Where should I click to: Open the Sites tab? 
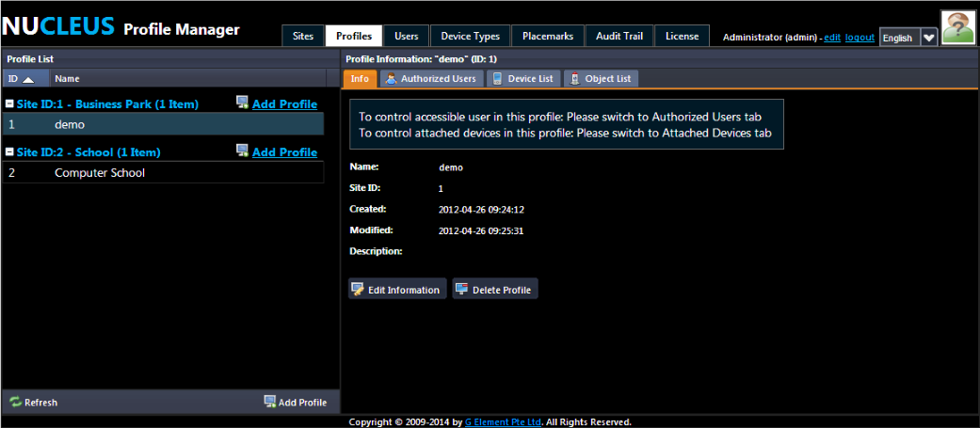pos(303,37)
